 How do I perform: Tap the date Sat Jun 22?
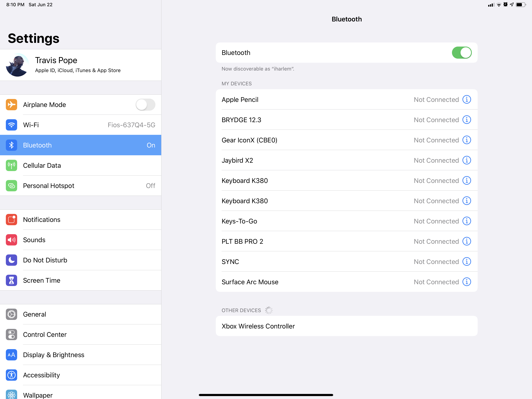[x=40, y=4]
